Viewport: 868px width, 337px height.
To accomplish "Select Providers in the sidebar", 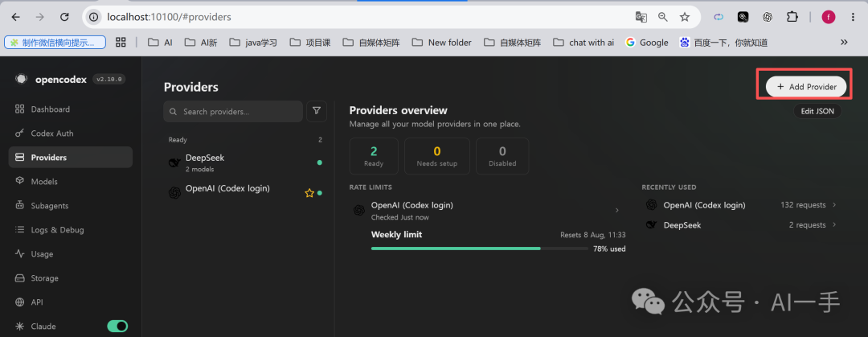I will 70,158.
